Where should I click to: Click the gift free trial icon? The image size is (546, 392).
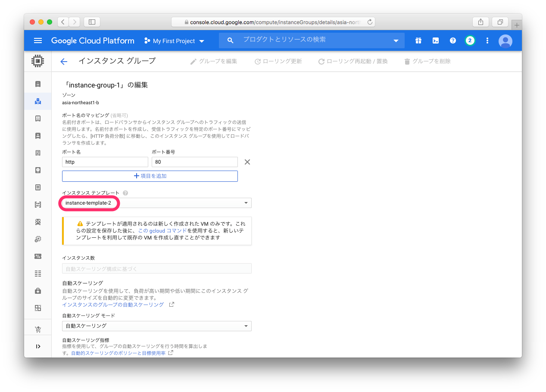(418, 40)
